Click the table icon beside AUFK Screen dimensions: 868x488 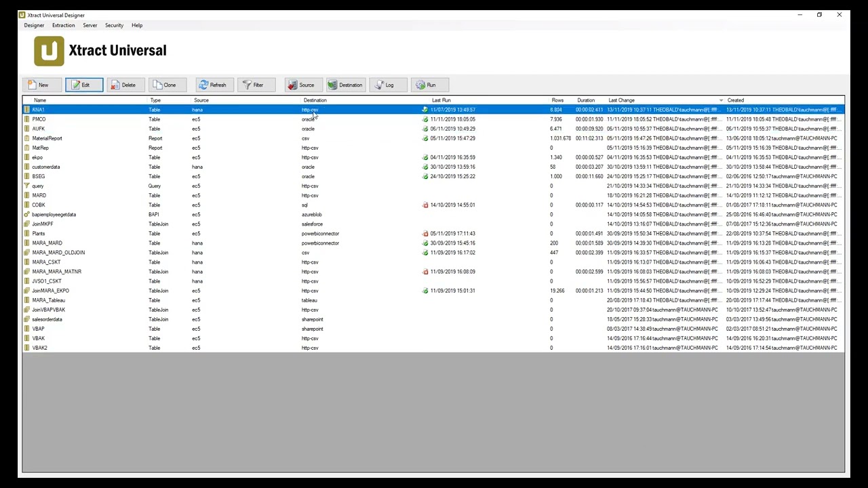tap(27, 129)
